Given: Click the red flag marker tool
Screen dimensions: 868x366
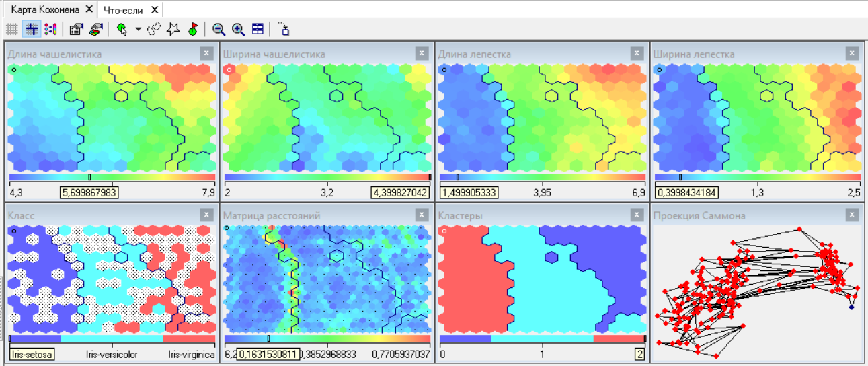Looking at the screenshot, I should [192, 29].
